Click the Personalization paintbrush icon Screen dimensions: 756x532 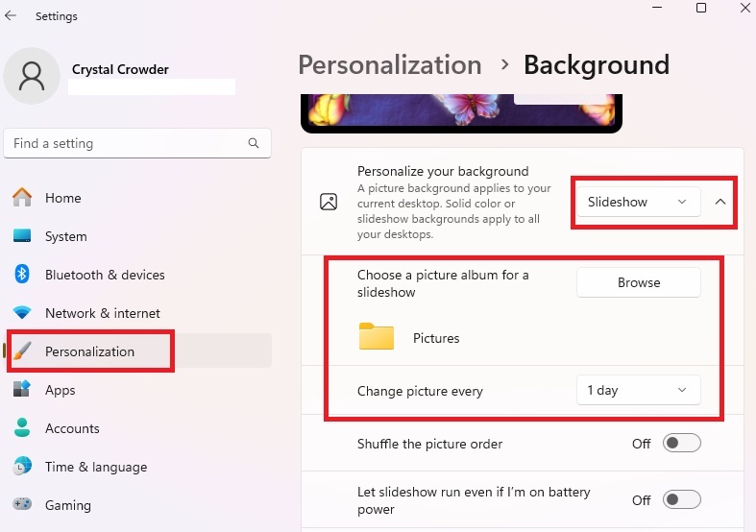coord(24,351)
